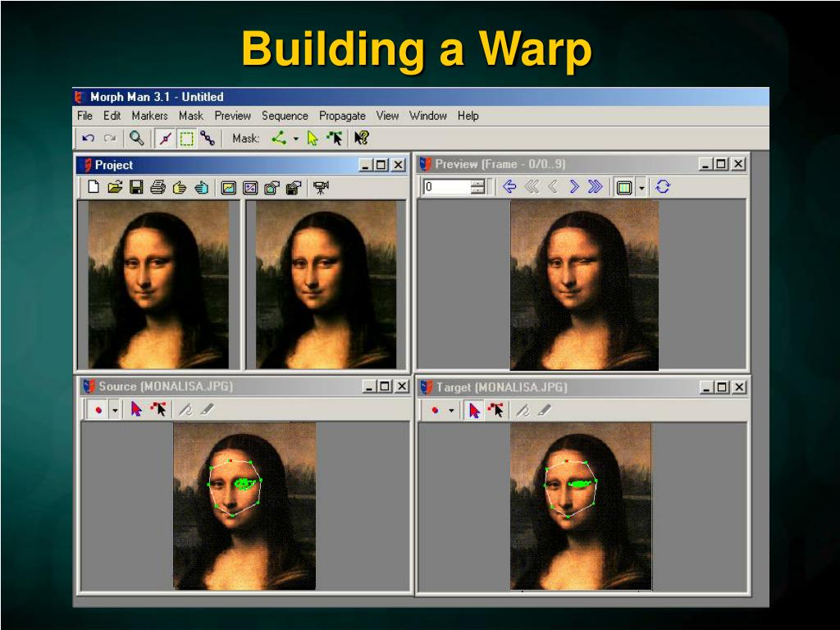Toggle the Preview display mode screen icon

(x=624, y=188)
